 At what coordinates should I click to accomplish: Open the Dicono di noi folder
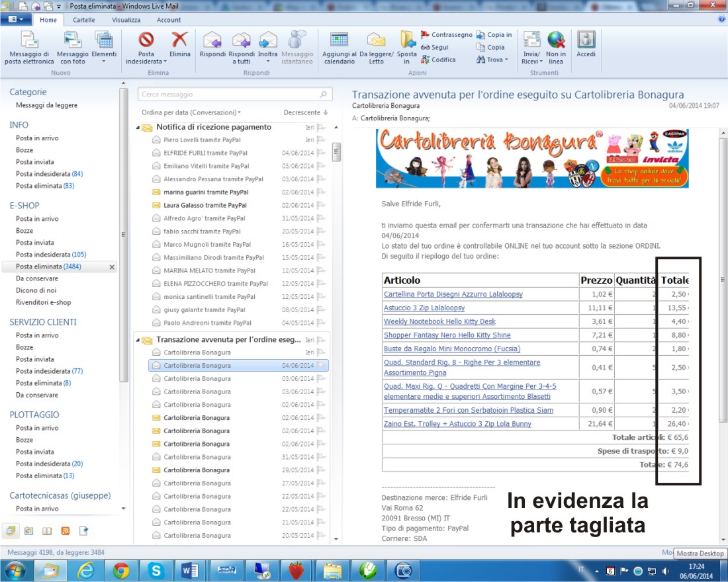pyautogui.click(x=36, y=290)
